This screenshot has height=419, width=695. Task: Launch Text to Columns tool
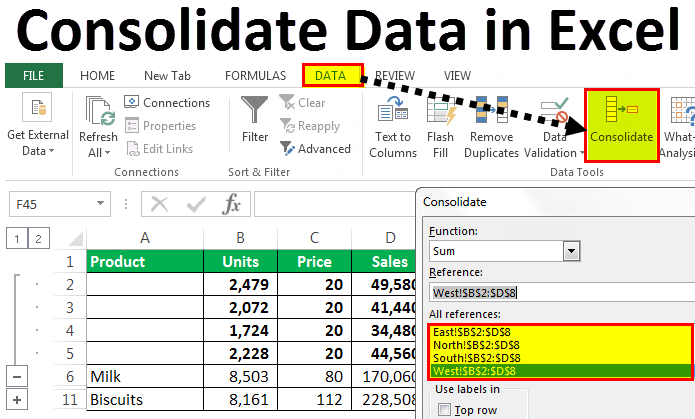point(393,127)
